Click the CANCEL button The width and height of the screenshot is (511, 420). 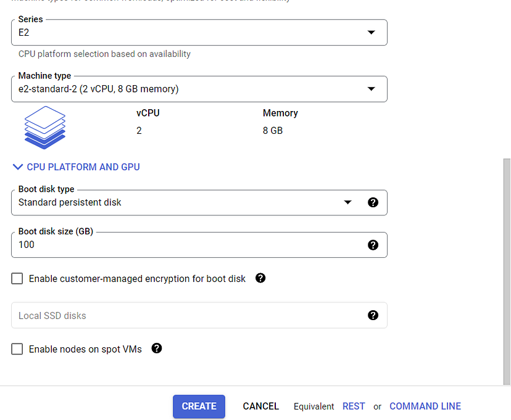260,406
